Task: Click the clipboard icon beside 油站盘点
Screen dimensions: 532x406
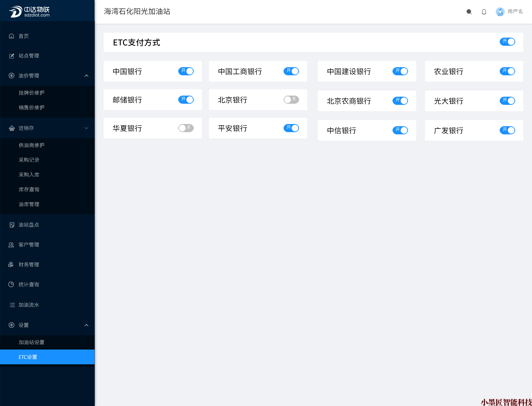Action: (x=11, y=225)
